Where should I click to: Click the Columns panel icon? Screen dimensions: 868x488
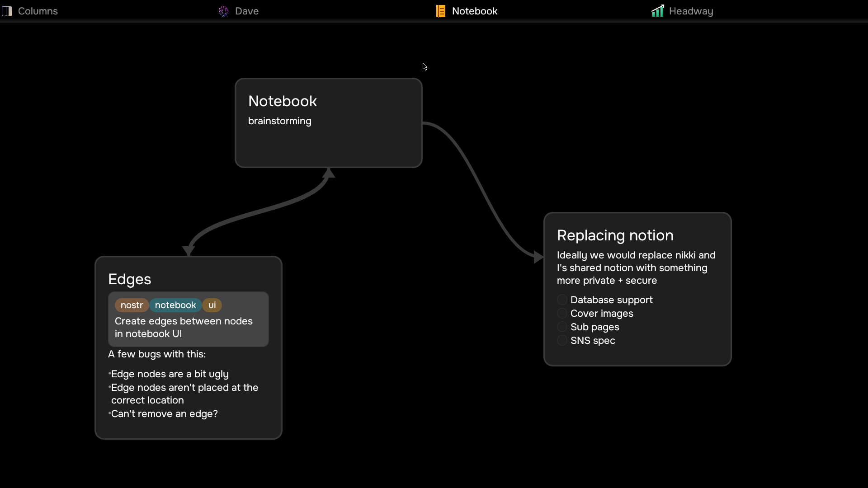pyautogui.click(x=7, y=11)
